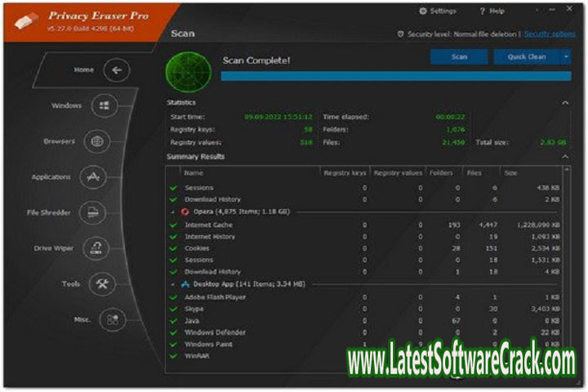The image size is (588, 392).
Task: Open the Misc. sidebar icon
Action: (x=112, y=319)
